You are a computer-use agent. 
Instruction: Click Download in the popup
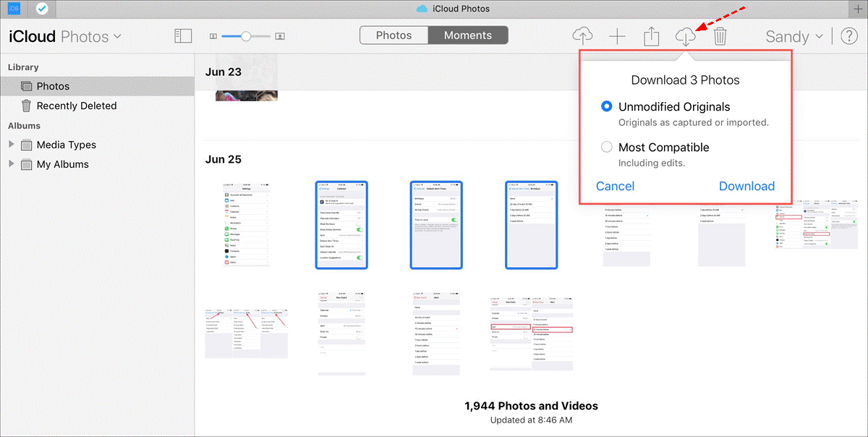tap(746, 186)
